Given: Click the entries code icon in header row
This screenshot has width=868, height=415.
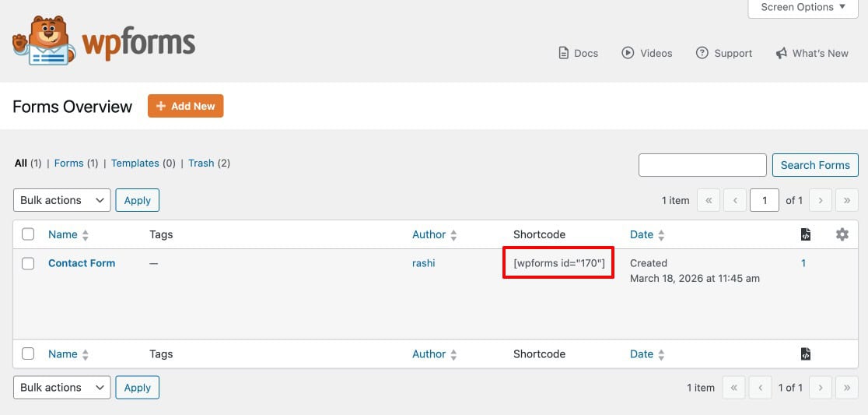Looking at the screenshot, I should (x=806, y=234).
